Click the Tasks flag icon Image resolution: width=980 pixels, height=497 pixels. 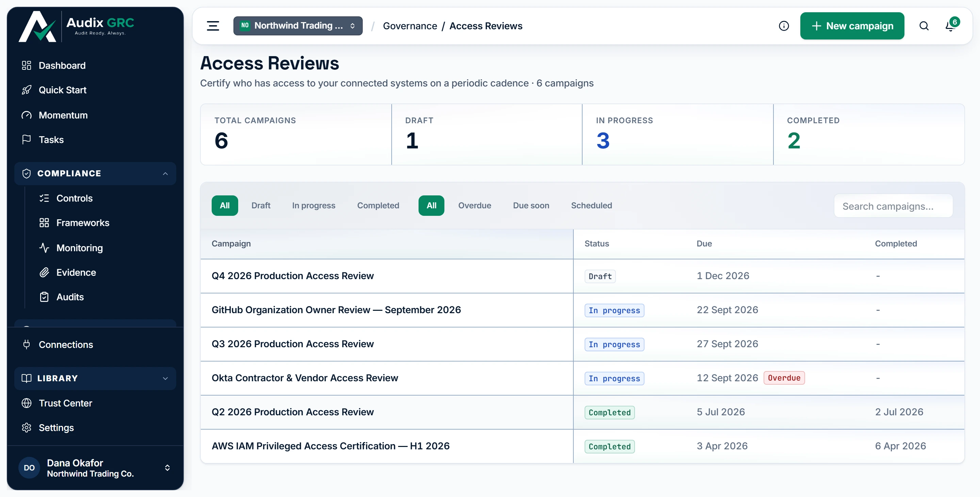click(x=26, y=140)
